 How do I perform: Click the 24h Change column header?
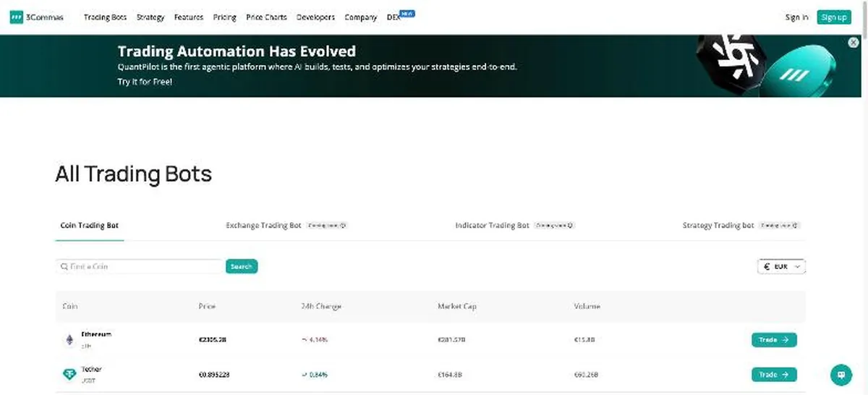pos(320,306)
